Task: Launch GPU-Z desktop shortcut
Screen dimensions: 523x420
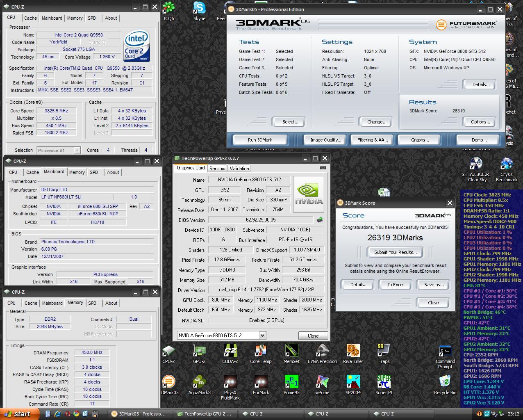Action: pos(199,354)
